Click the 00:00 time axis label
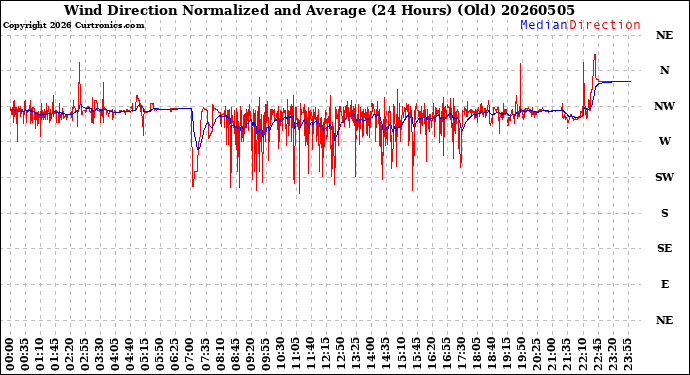The height and width of the screenshot is (375, 690). pyautogui.click(x=10, y=354)
